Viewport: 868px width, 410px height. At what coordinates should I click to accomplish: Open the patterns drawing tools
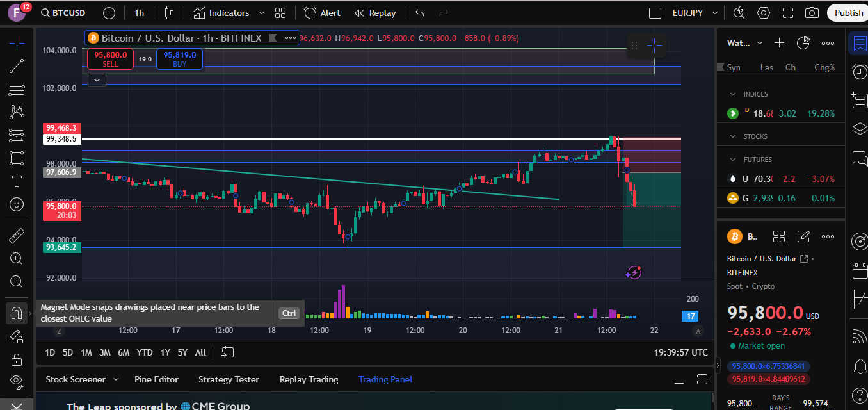(x=17, y=111)
